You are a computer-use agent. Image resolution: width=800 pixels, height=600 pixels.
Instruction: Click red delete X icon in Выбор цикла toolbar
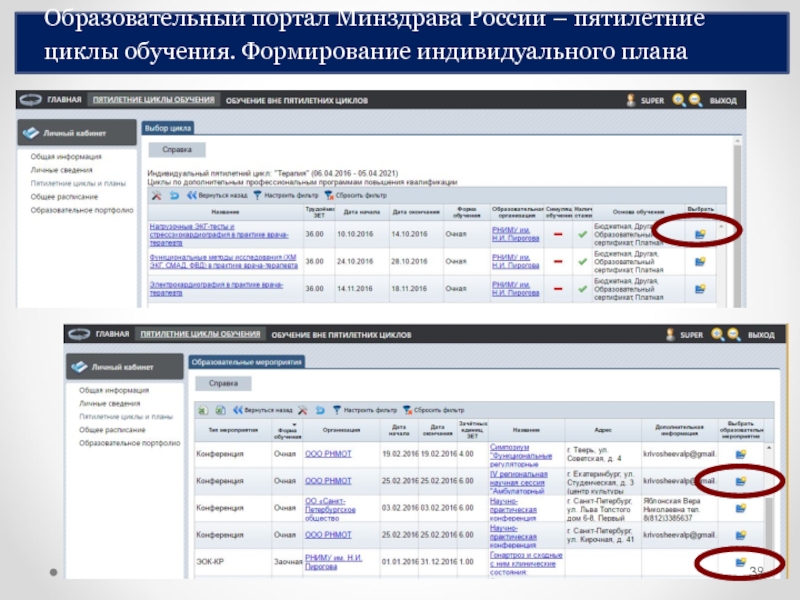pyautogui.click(x=156, y=196)
